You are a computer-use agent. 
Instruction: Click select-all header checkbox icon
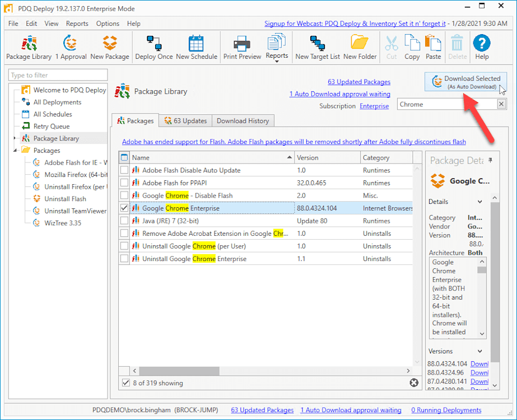click(124, 157)
